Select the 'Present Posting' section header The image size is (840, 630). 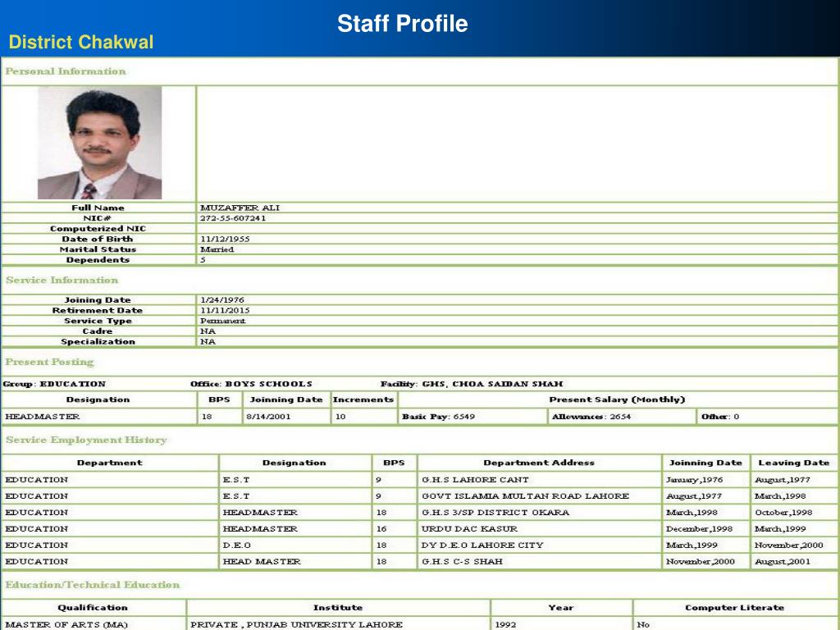point(49,362)
